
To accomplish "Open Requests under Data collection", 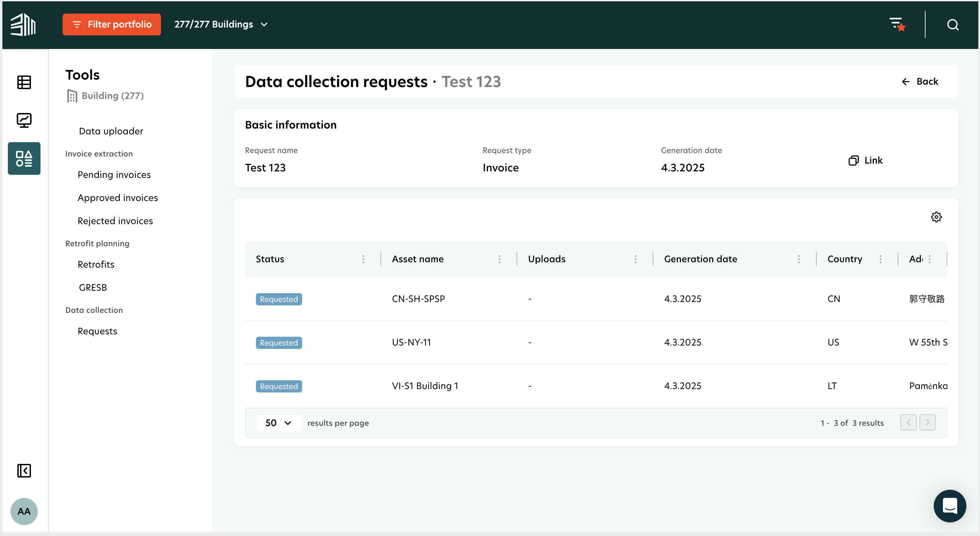I will point(97,332).
